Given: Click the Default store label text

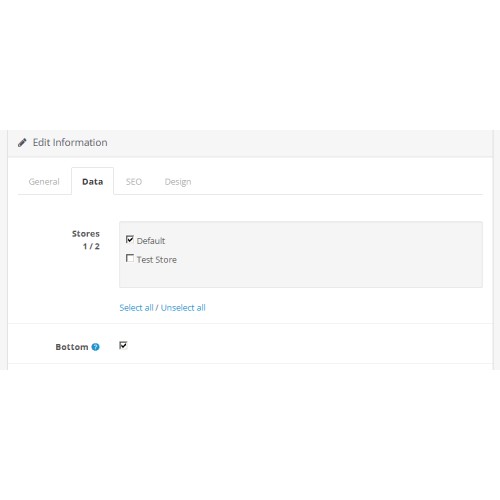Looking at the screenshot, I should tap(151, 241).
